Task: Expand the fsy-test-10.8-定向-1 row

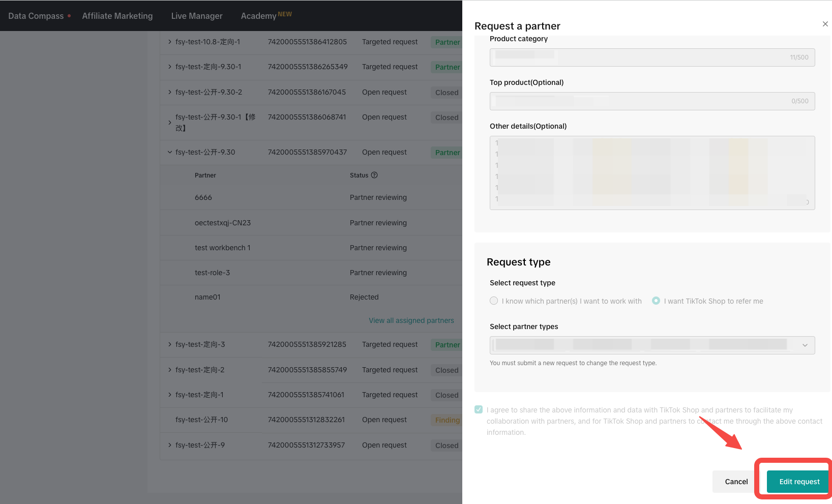Action: tap(170, 42)
